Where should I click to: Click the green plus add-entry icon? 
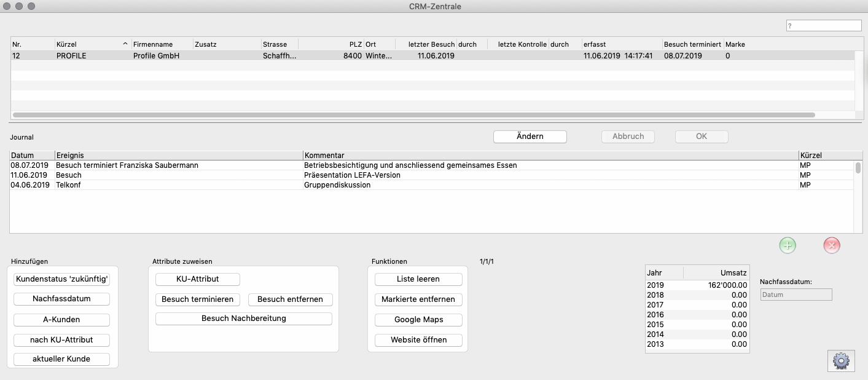point(788,245)
